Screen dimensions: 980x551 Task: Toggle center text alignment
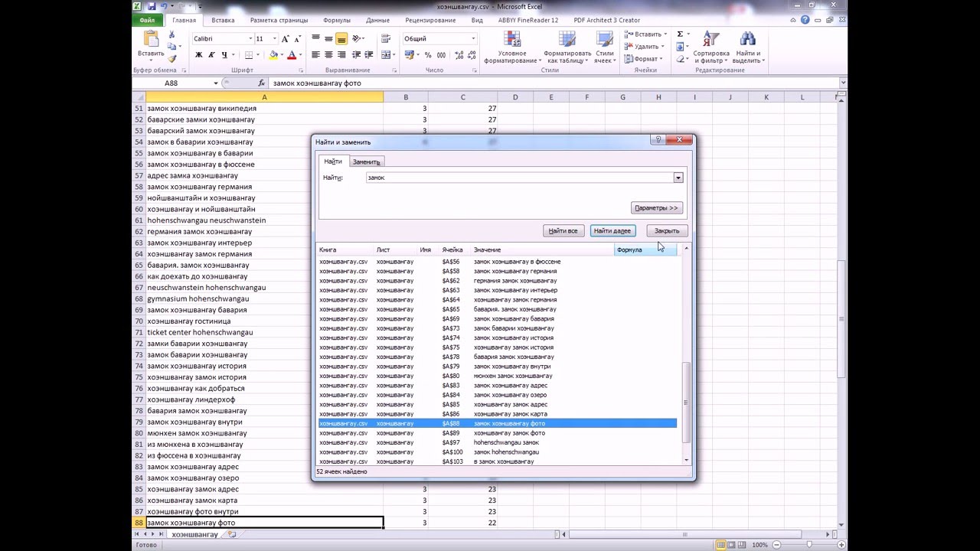click(328, 55)
